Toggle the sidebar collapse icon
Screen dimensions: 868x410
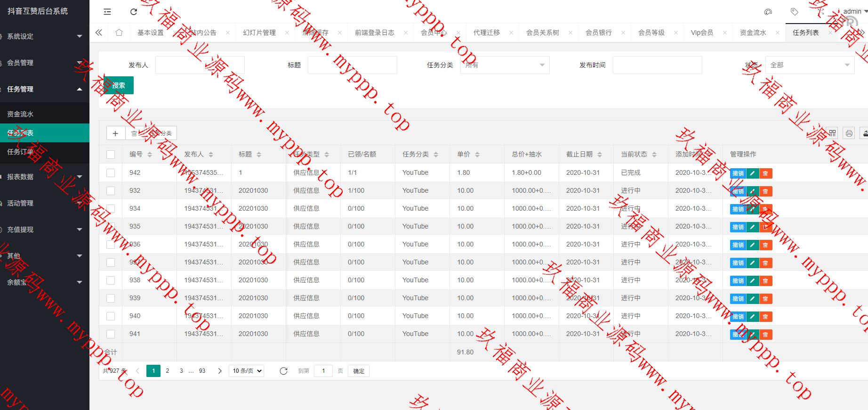[x=107, y=12]
